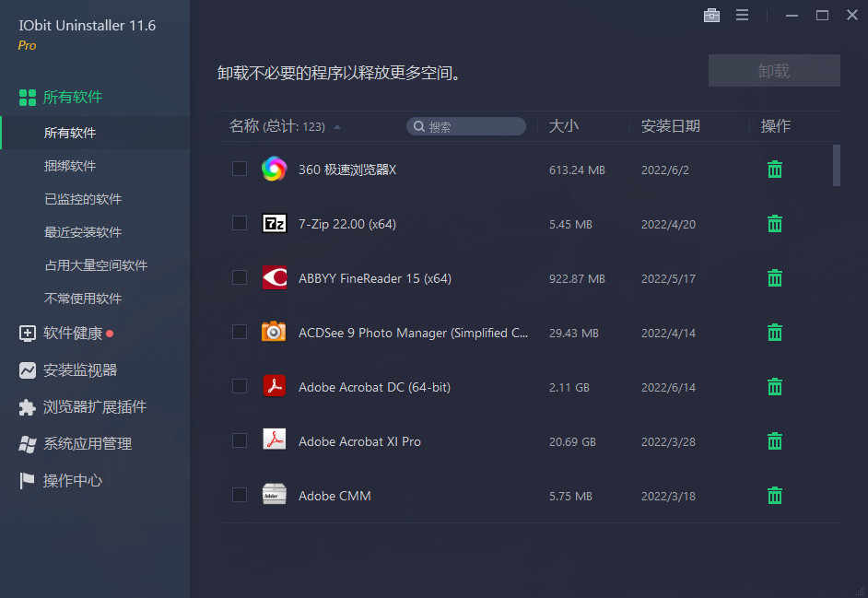Check the checkbox for ABBYY FineReader 15
The width and height of the screenshot is (868, 598).
[x=240, y=278]
